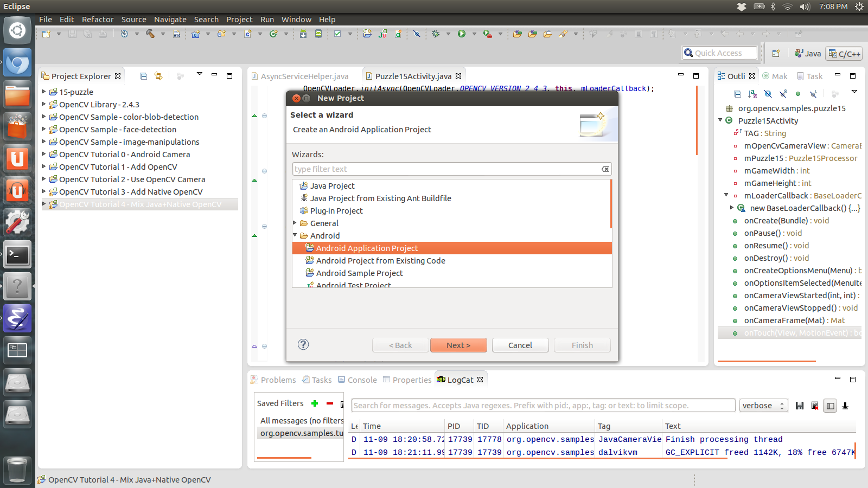Open the Android SDK Manager icon
This screenshot has height=488, width=868.
coord(303,34)
